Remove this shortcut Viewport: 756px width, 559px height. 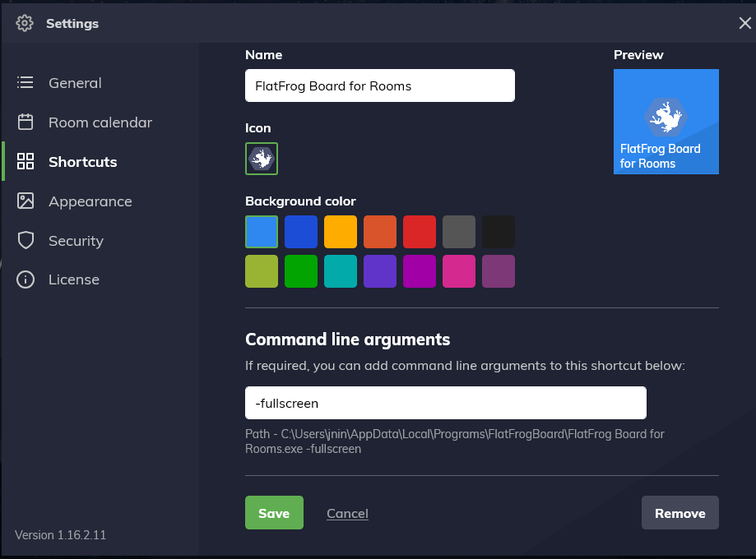pos(679,513)
